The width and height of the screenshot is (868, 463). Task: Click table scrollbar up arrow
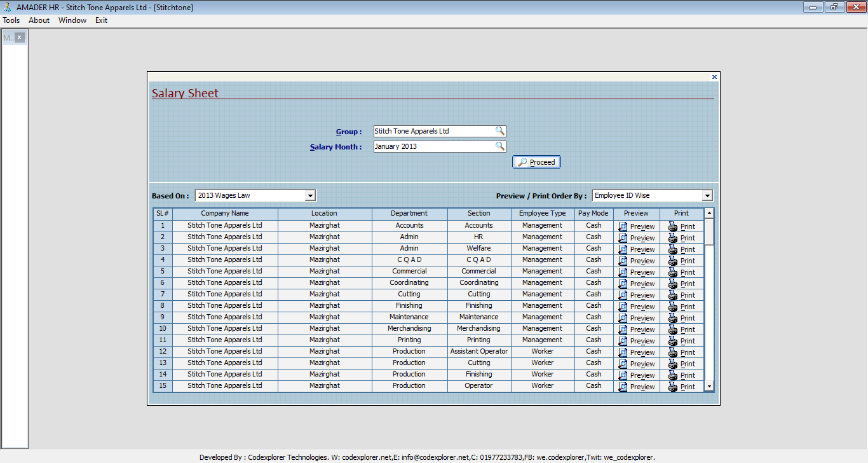[x=709, y=213]
